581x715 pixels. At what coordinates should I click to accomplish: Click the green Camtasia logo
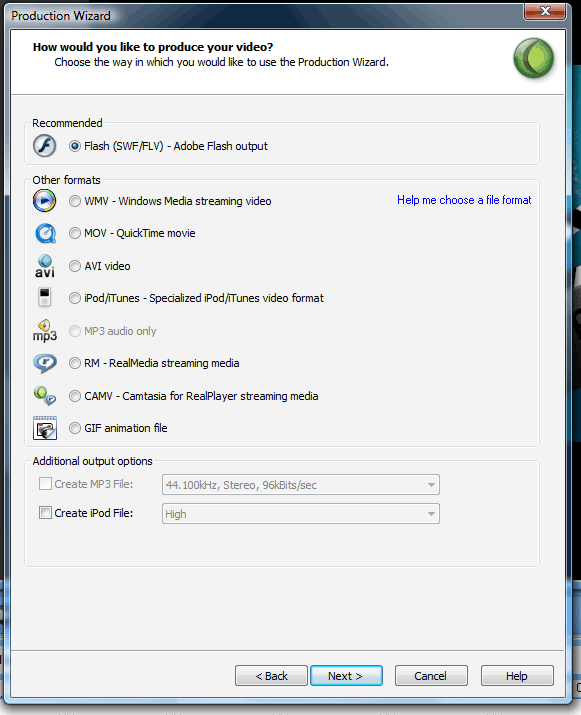click(534, 58)
